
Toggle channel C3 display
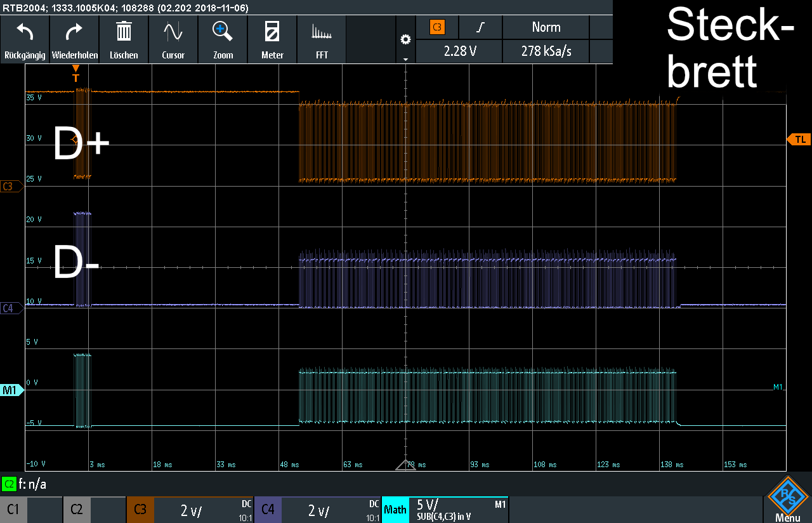point(140,510)
